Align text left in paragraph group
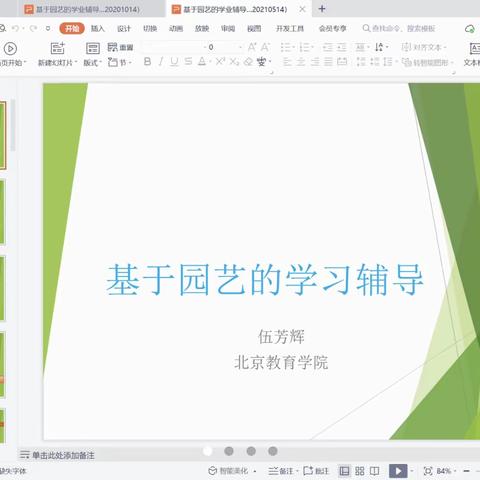480x480 pixels. (287, 62)
